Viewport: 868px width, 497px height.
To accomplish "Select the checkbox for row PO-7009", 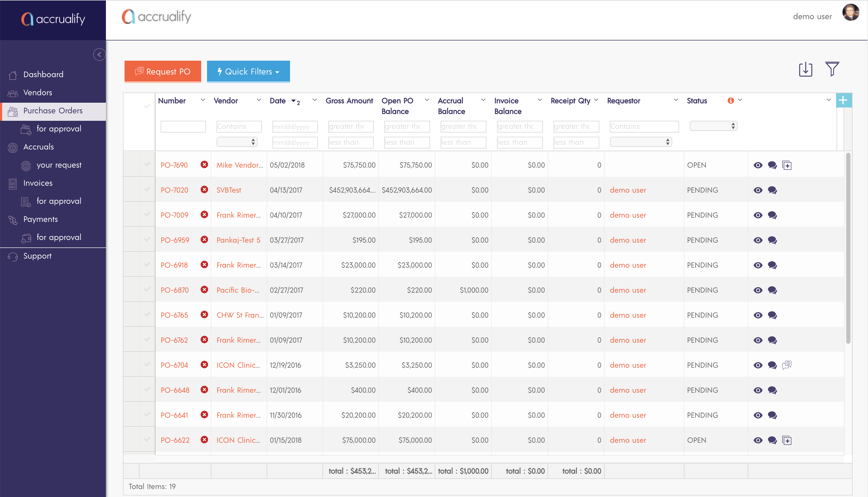I will click(147, 215).
